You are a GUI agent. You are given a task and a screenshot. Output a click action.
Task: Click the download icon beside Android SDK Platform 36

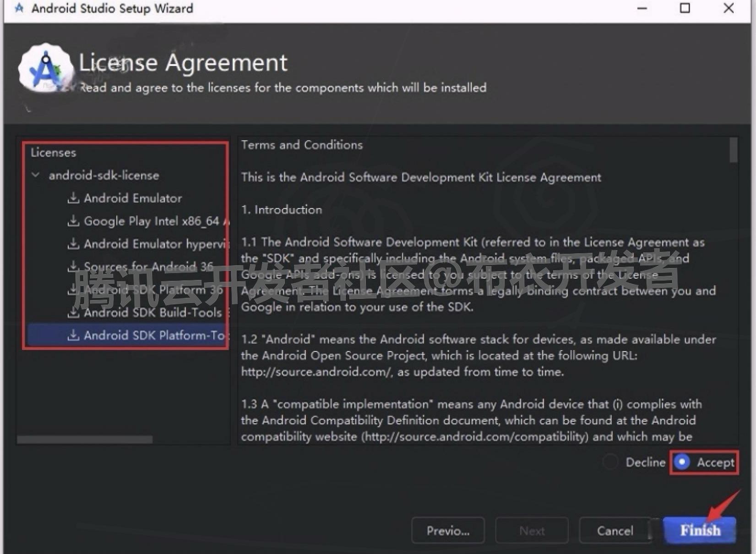coord(74,290)
